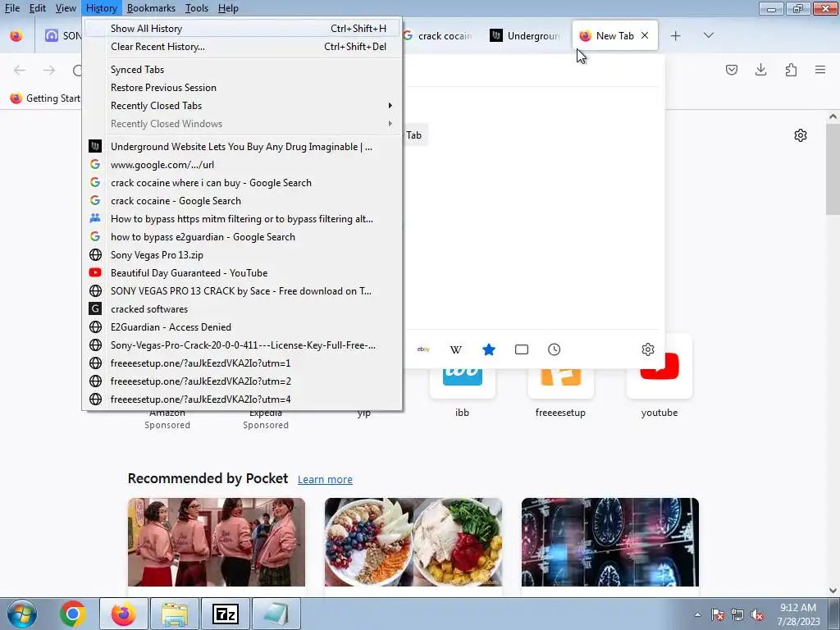Open Pocket story with brain scans image

tap(610, 542)
